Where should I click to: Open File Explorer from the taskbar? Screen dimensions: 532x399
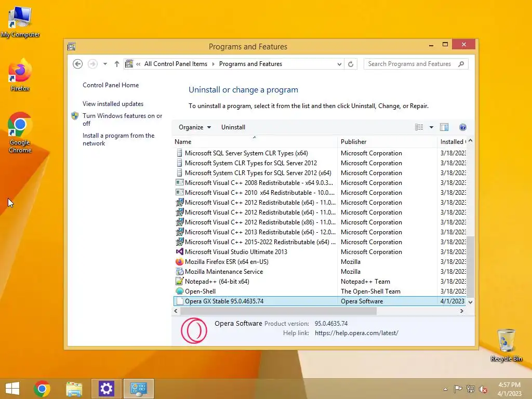coord(74,389)
